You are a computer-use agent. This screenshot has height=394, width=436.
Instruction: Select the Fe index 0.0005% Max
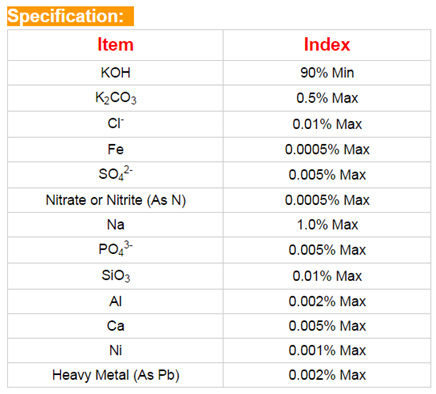point(327,149)
